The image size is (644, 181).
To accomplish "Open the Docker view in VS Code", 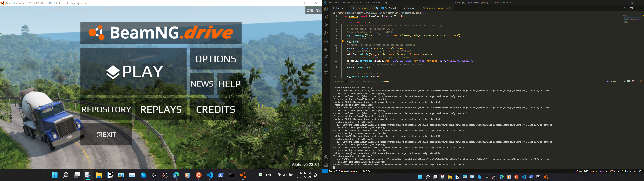I will coord(326,49).
